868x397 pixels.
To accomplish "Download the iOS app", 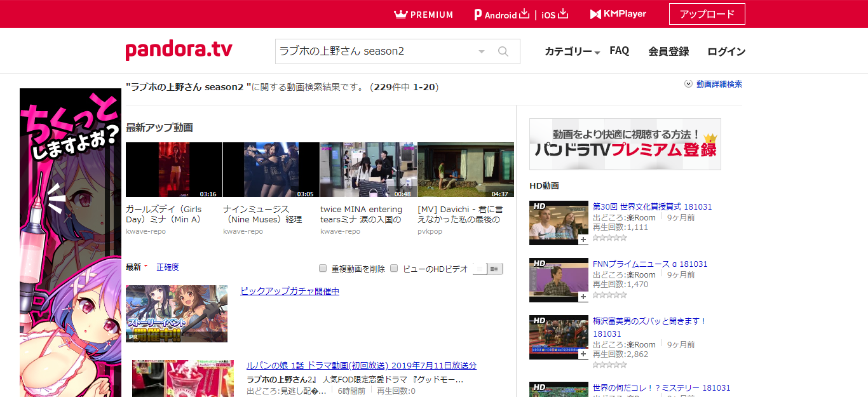I will 555,14.
